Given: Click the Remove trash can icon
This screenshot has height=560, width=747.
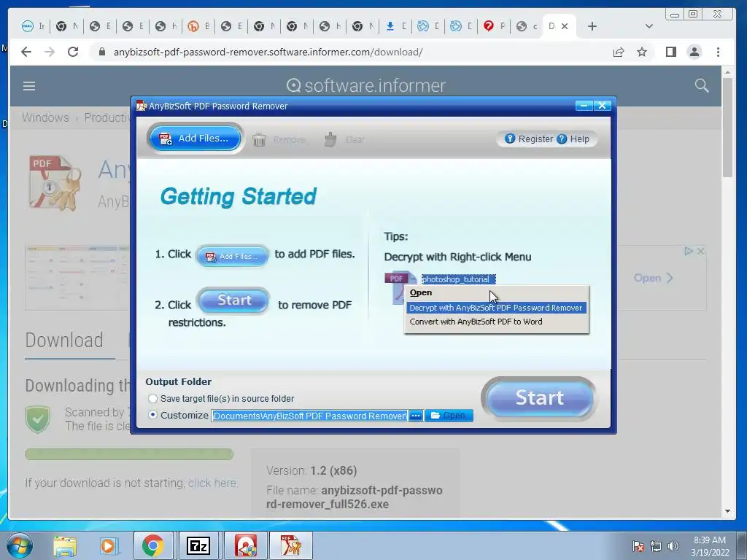Looking at the screenshot, I should pyautogui.click(x=259, y=139).
